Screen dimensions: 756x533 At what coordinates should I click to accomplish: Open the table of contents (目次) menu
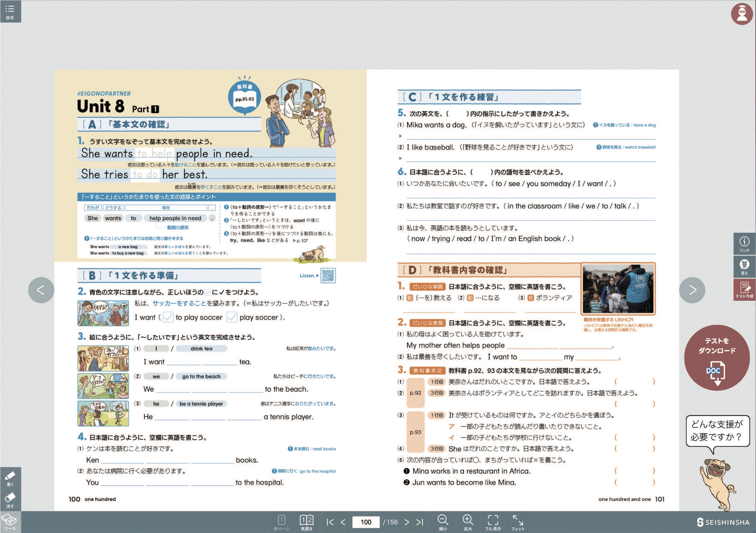tap(10, 11)
